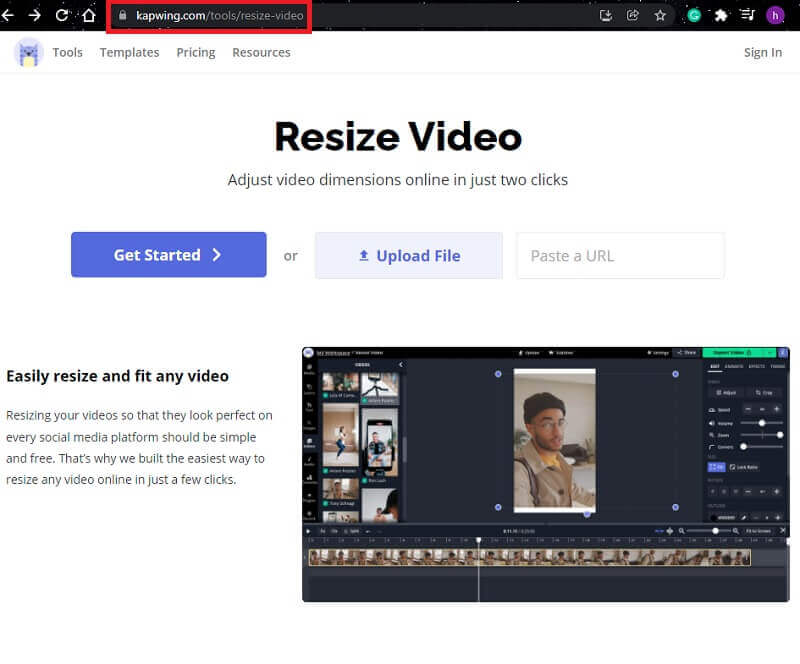Screen dimensions: 800x664
Task: Open the Tools menu
Action: tap(67, 53)
